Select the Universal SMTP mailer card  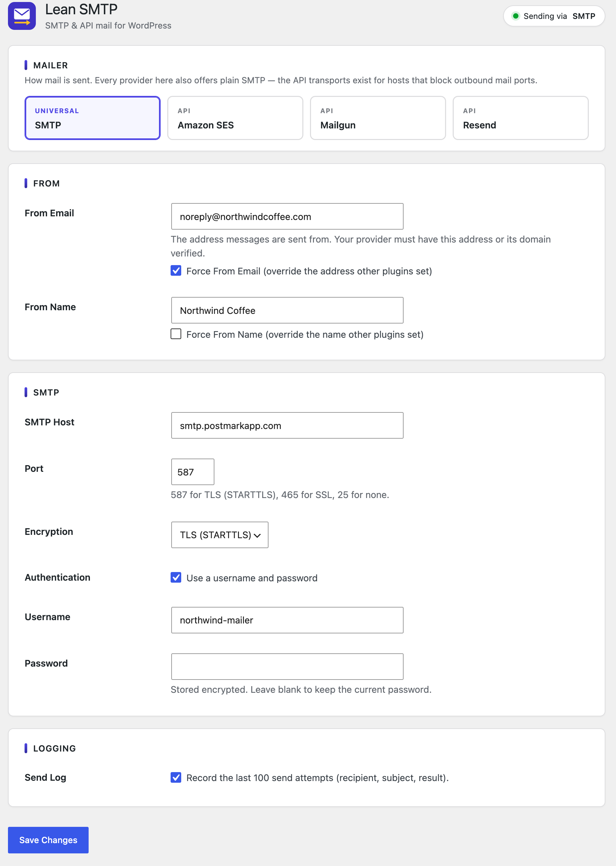click(x=93, y=118)
